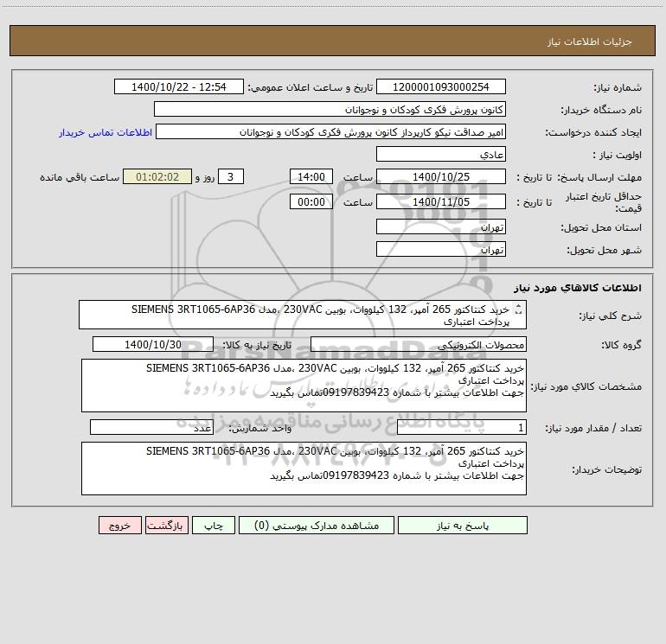Viewport: 666px width, 644px height.
Task: Click the واحد شمارش field عدد
Action: [151, 427]
